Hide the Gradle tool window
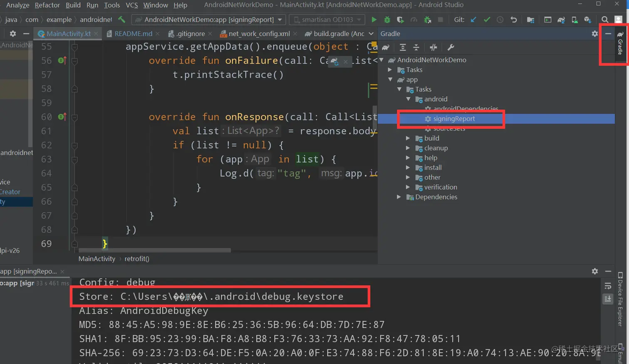This screenshot has height=364, width=629. pyautogui.click(x=608, y=34)
